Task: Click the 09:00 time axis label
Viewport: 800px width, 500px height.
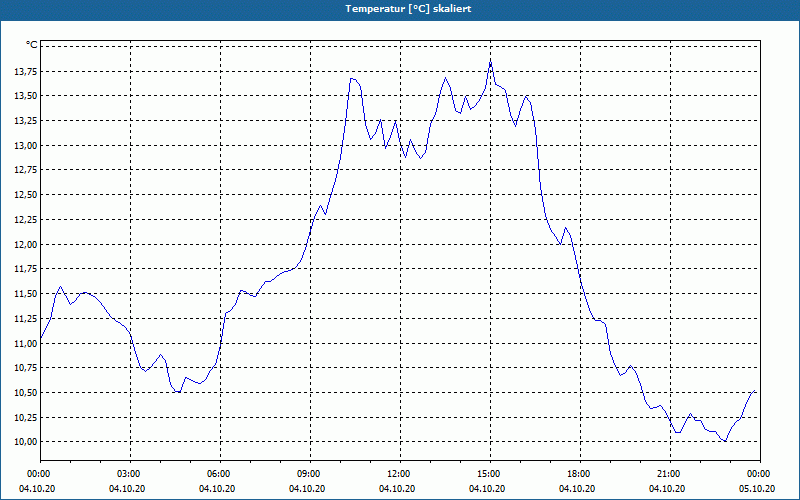Action: [x=311, y=474]
